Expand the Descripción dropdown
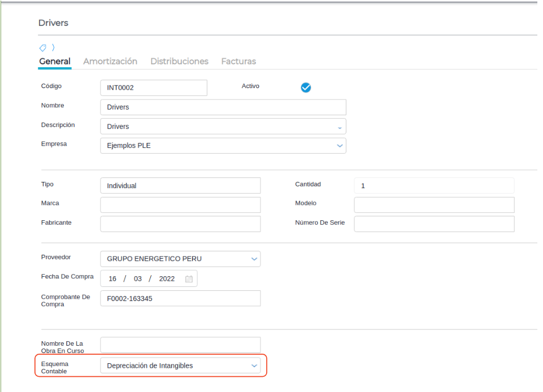The image size is (543, 392). 340,127
